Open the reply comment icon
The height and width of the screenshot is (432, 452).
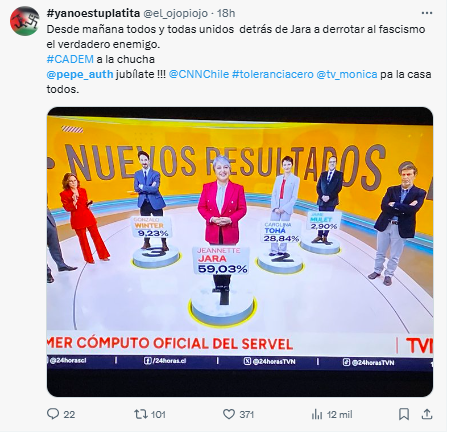(x=53, y=414)
